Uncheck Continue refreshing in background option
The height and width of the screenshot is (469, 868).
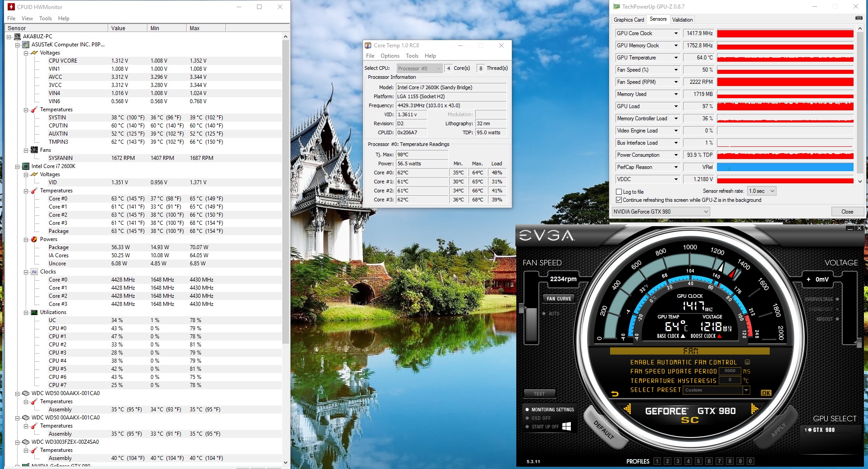click(619, 200)
